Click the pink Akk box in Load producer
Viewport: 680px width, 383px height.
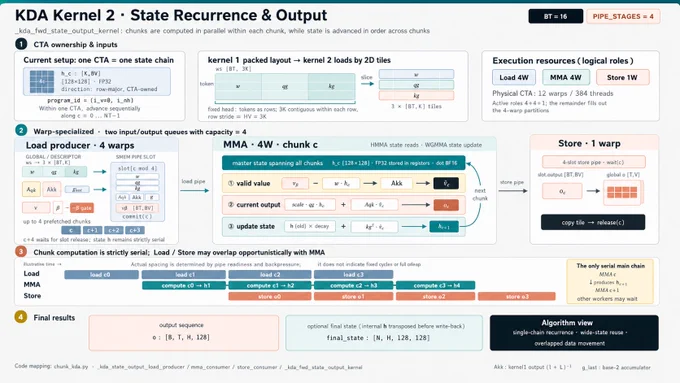(52, 190)
